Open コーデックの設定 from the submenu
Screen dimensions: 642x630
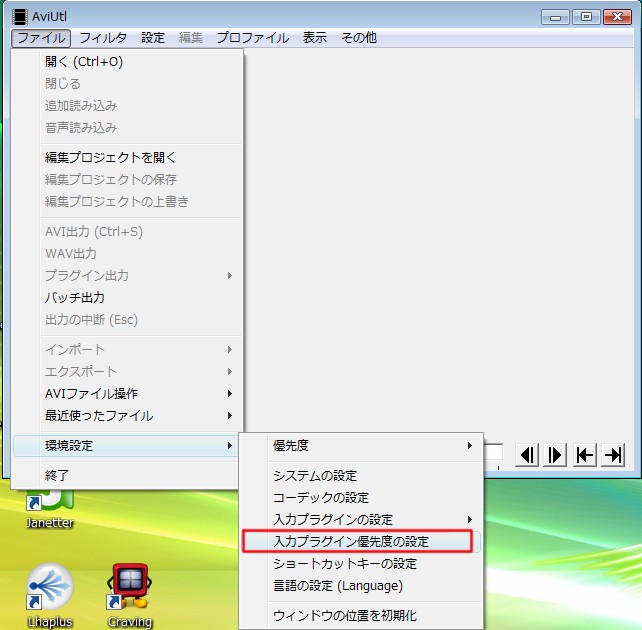click(321, 498)
